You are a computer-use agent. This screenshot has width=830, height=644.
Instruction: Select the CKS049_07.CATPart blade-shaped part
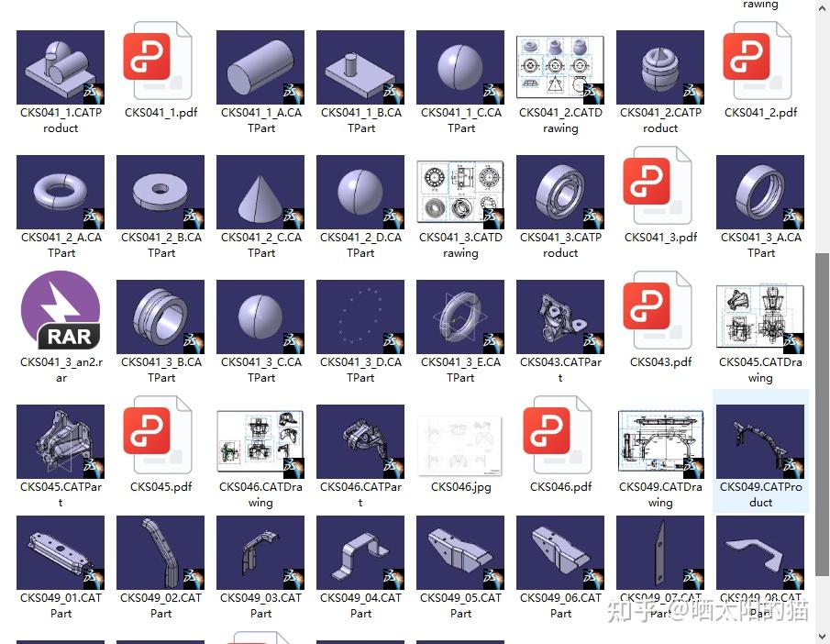click(x=659, y=550)
